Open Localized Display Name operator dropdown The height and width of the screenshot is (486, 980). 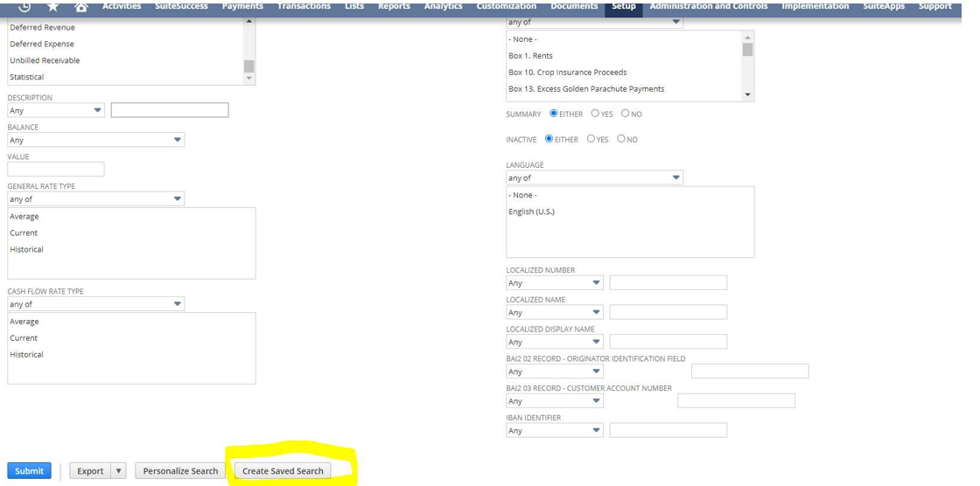[555, 342]
